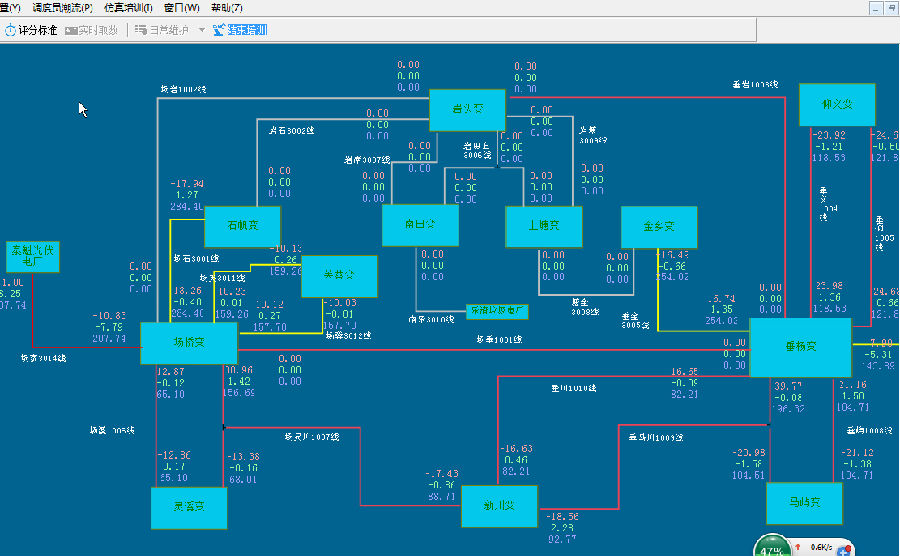Screen dimensions: 900x556
Task: Open the 调度员潮流(P) menu
Action: 62,8
